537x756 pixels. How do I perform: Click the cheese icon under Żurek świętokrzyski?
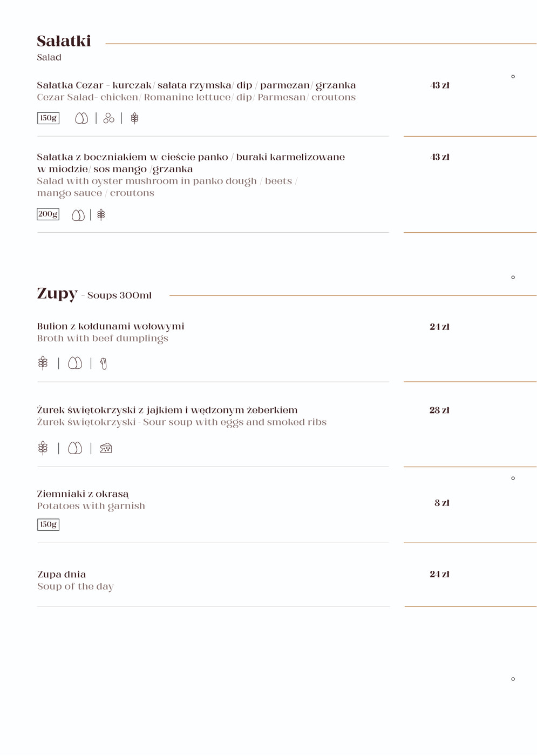click(x=106, y=448)
